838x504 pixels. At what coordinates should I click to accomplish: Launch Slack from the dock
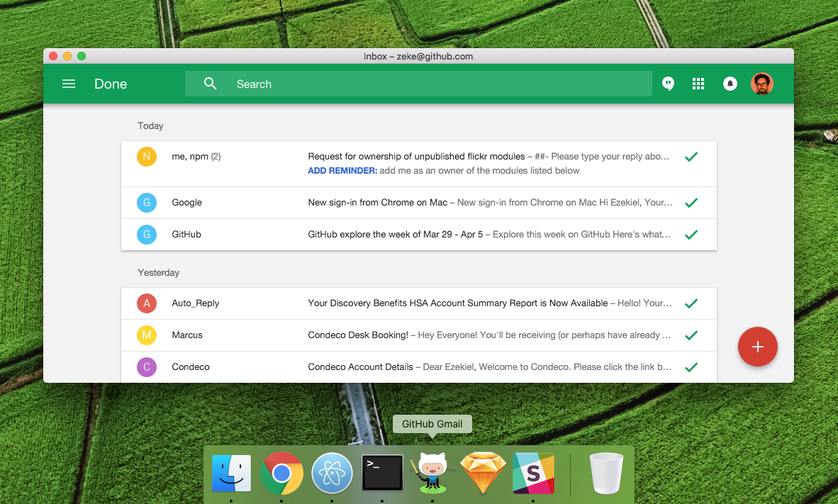pos(533,473)
